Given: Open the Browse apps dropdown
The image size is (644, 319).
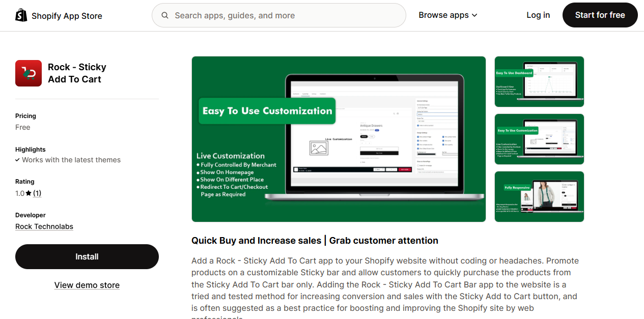Looking at the screenshot, I should click(x=448, y=15).
